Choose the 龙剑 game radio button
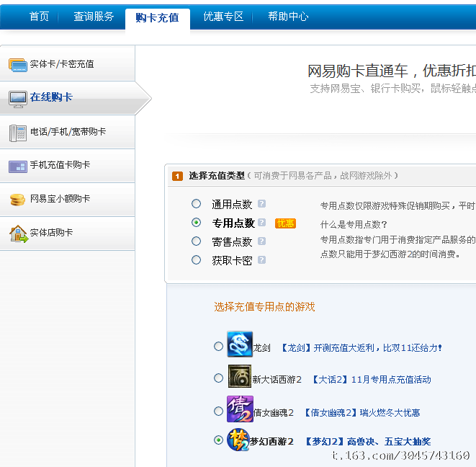476x467 pixels. tap(218, 347)
